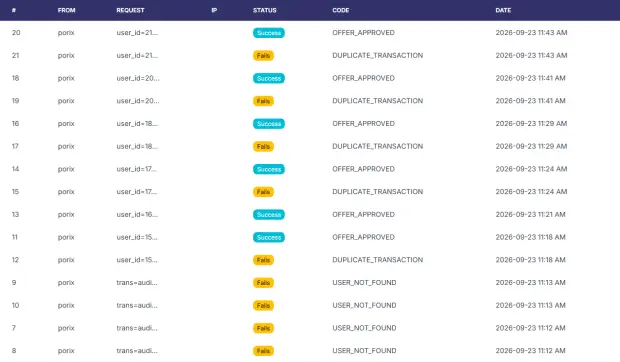Click OFFER_APPROVED code in row 11
The width and height of the screenshot is (620, 362).
click(363, 237)
